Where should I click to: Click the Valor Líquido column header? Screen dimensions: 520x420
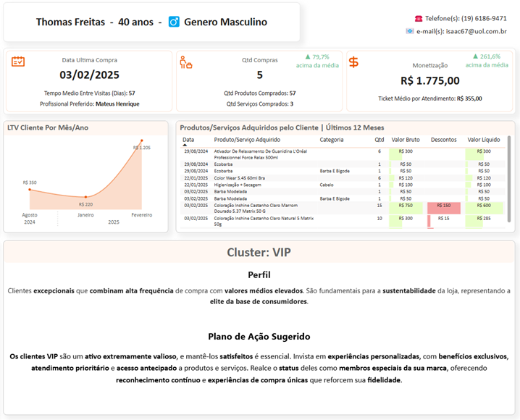[482, 140]
